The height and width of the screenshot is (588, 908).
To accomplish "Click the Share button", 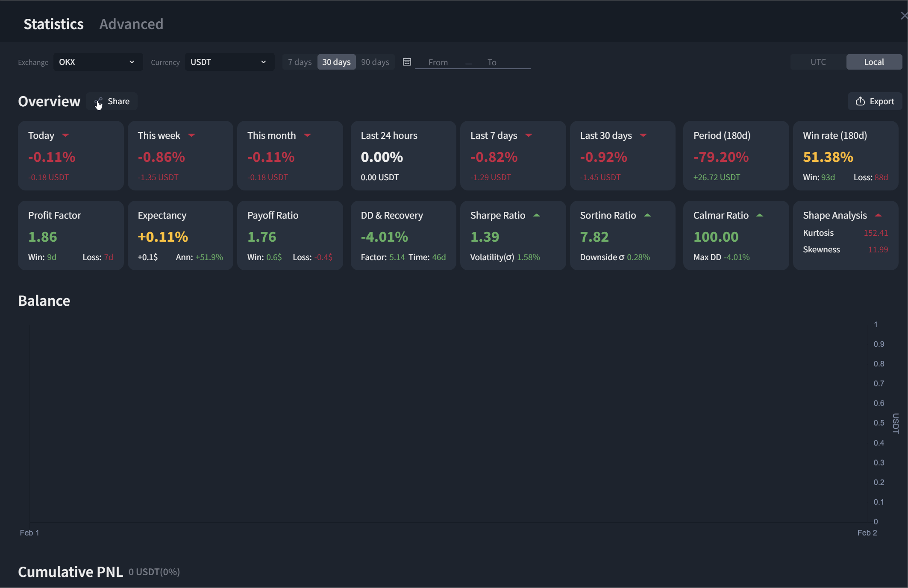I will tap(112, 101).
